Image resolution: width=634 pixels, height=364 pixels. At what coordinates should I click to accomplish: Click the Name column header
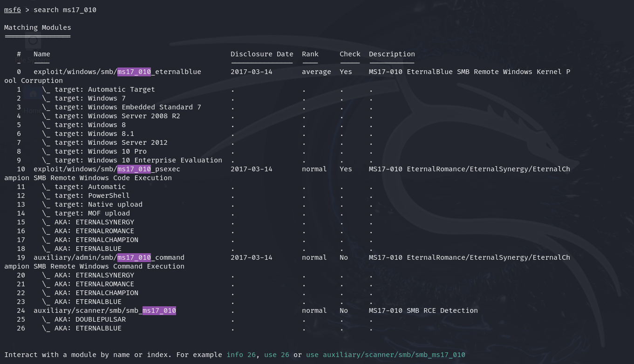coord(41,54)
